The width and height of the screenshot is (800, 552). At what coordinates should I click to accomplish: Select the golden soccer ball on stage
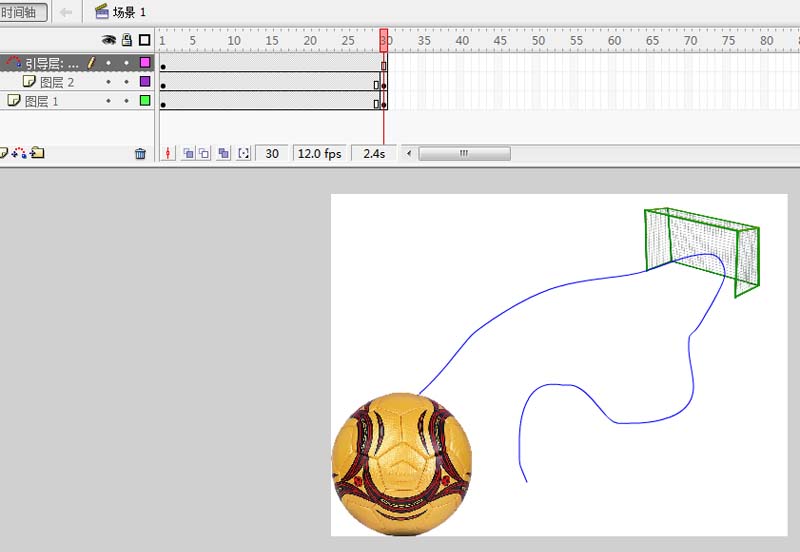pyautogui.click(x=402, y=464)
